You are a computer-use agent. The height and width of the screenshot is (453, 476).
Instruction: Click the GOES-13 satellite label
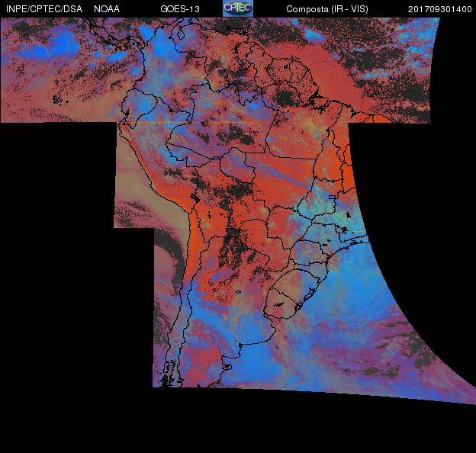pyautogui.click(x=180, y=9)
